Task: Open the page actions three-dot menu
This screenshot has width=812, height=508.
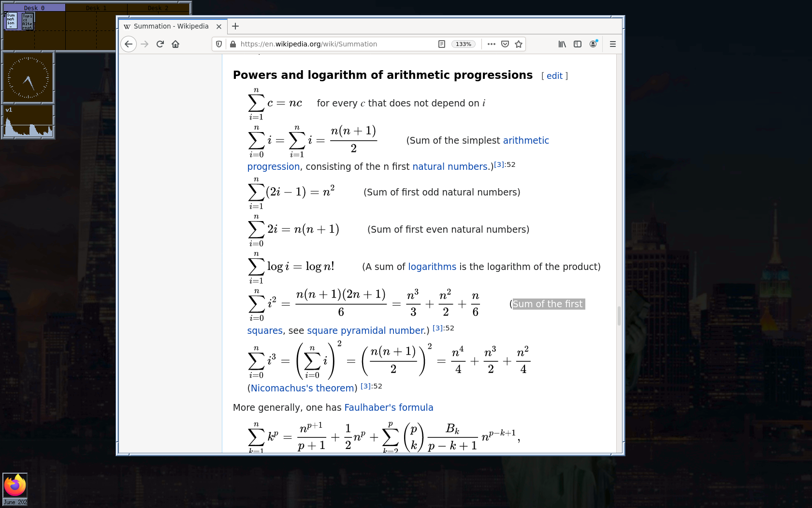Action: [x=492, y=44]
